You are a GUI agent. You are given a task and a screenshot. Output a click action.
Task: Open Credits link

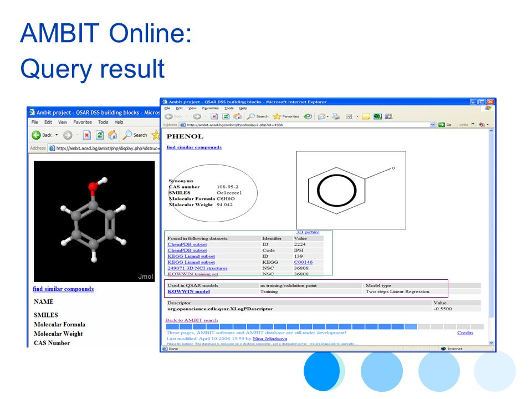(x=465, y=333)
